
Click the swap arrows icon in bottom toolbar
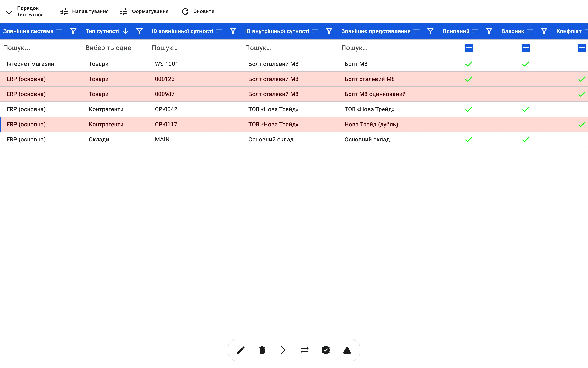click(304, 350)
